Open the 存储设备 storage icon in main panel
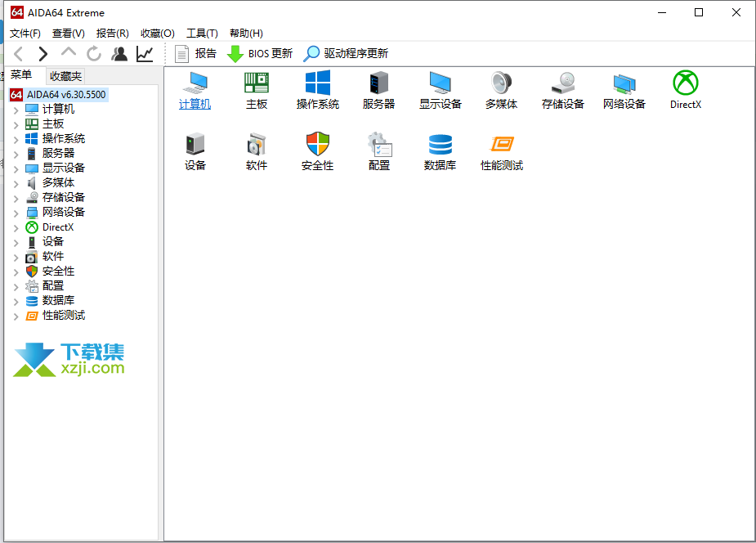This screenshot has height=543, width=756. pyautogui.click(x=562, y=90)
